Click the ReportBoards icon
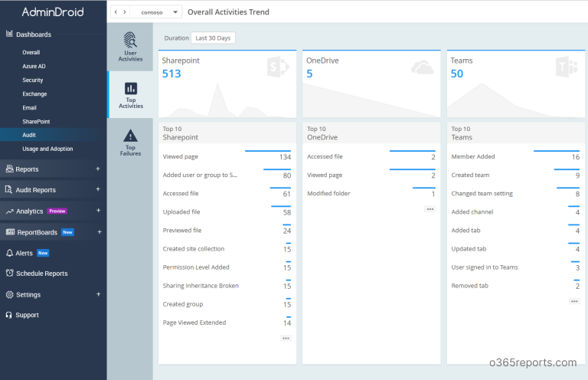Screen dimensions: 588x380 (10, 232)
